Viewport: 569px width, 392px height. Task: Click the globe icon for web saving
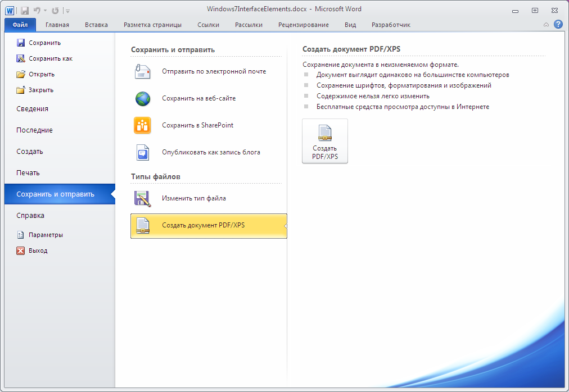(143, 99)
